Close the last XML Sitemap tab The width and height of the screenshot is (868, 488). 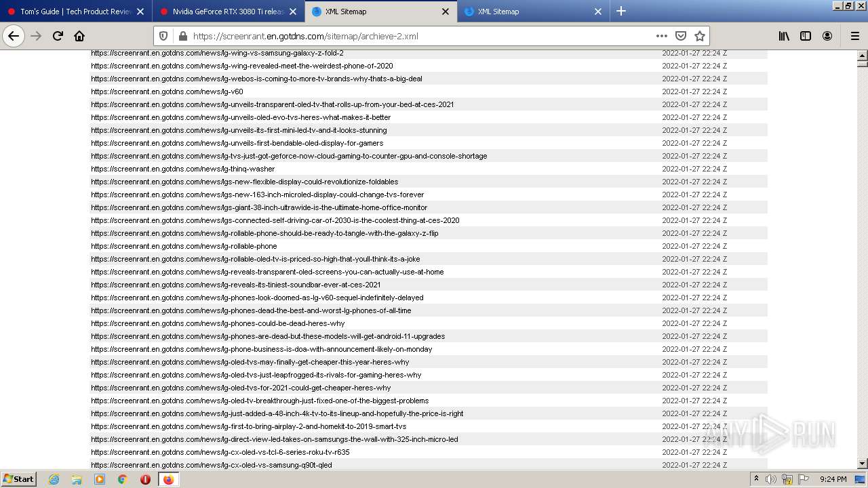coord(598,12)
